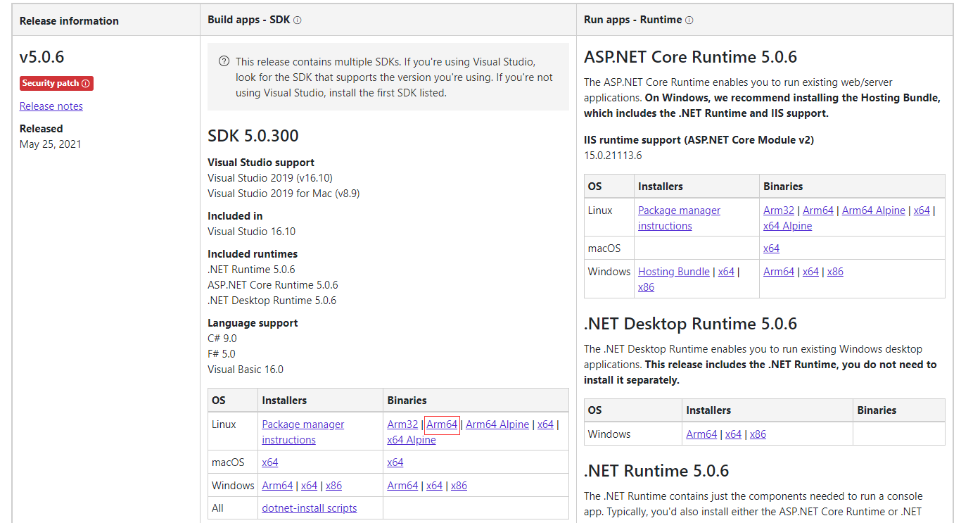Open SDK Linux Package manager instructions link
The width and height of the screenshot is (980, 523).
point(303,432)
